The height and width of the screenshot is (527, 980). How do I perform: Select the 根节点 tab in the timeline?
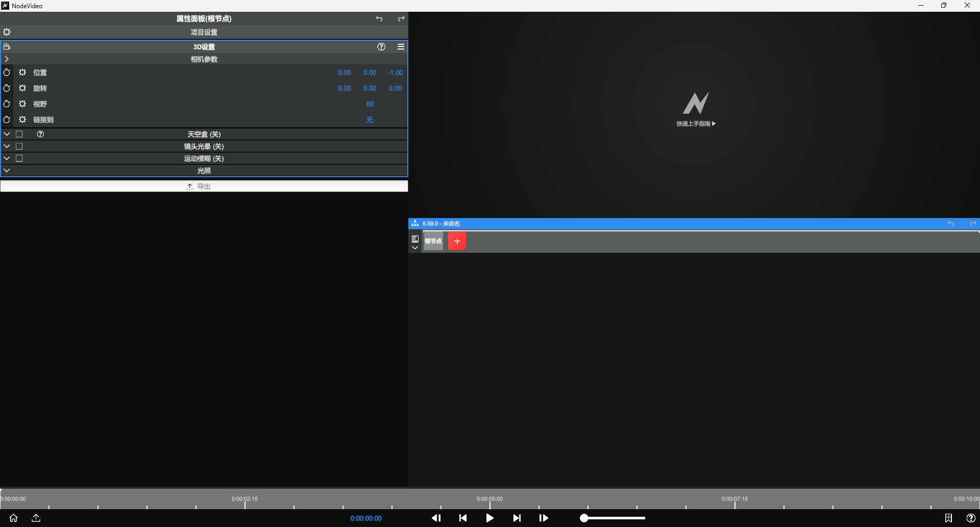(x=433, y=241)
